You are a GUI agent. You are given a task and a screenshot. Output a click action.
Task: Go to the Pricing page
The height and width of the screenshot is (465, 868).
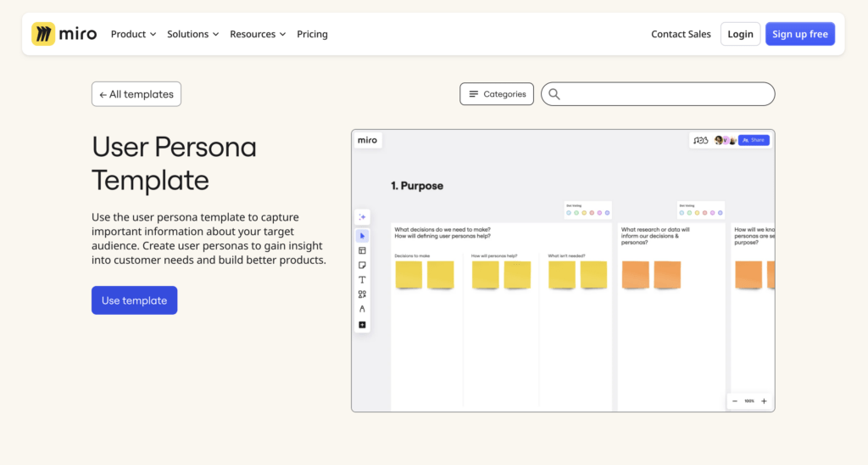pyautogui.click(x=312, y=34)
